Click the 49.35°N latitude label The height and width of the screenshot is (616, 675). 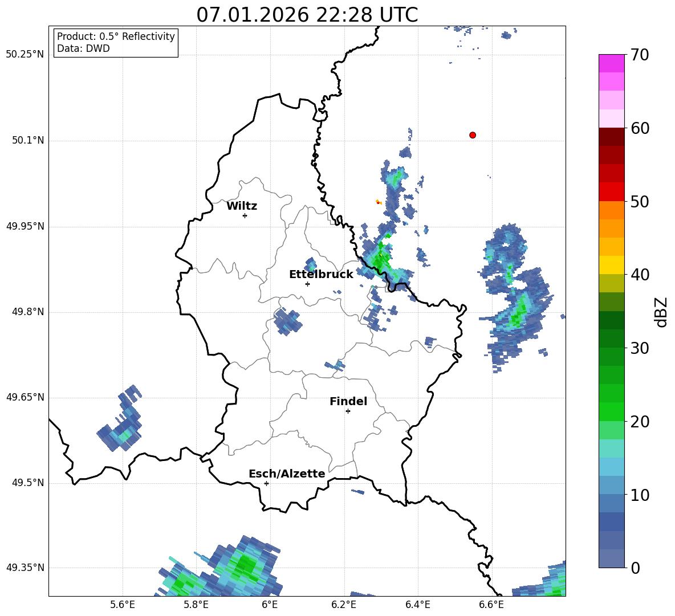[x=25, y=568]
